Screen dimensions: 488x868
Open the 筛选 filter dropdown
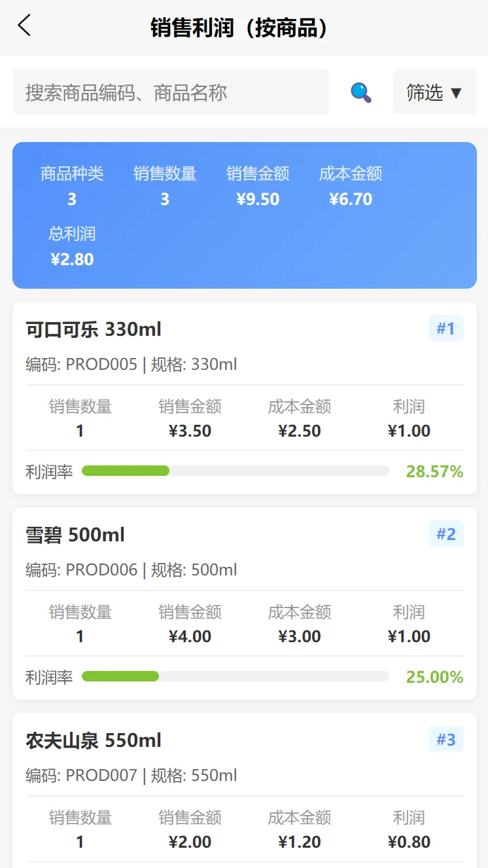pos(434,92)
